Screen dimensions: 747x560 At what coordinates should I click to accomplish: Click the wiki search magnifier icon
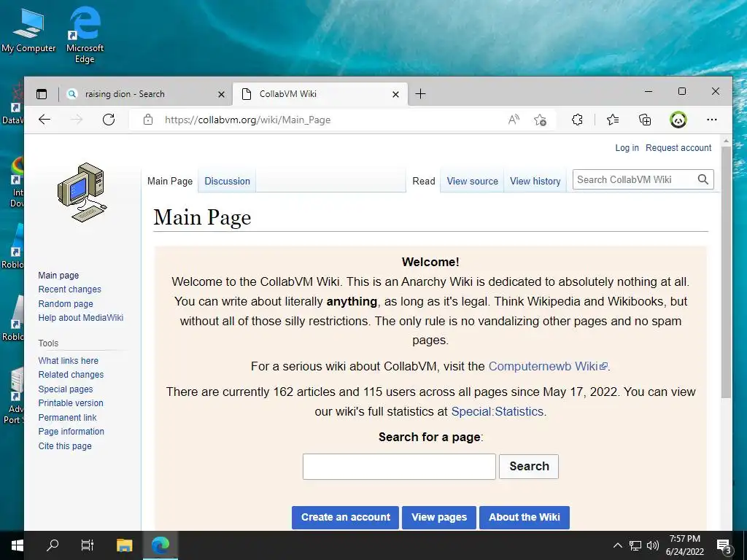coord(703,179)
